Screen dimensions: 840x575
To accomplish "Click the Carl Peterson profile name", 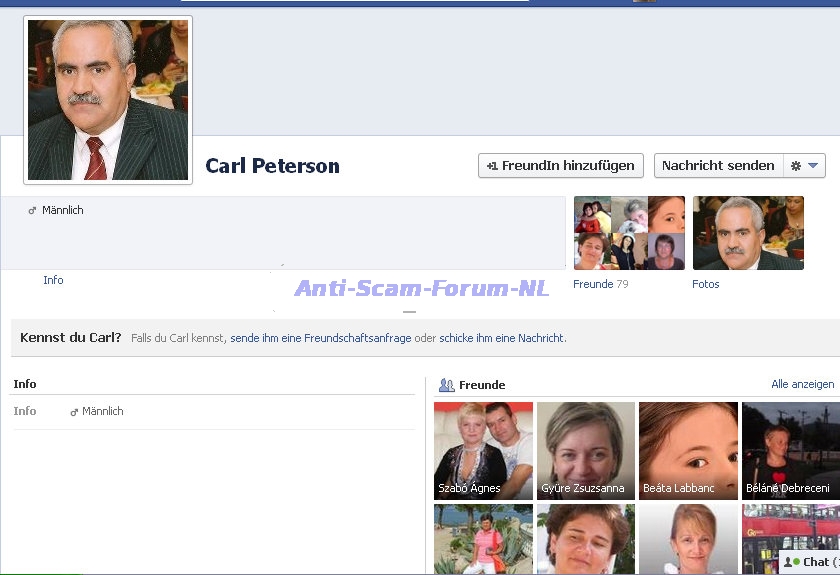I will click(x=272, y=166).
